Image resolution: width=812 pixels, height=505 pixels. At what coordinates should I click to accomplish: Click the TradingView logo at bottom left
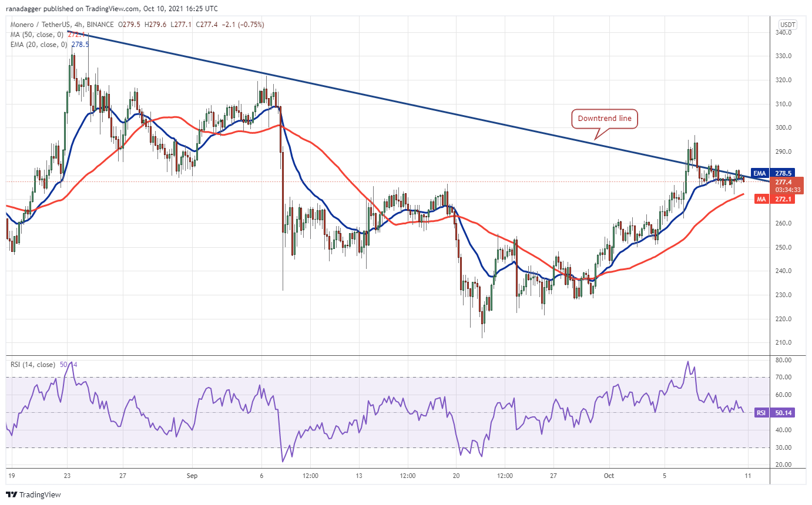click(33, 494)
